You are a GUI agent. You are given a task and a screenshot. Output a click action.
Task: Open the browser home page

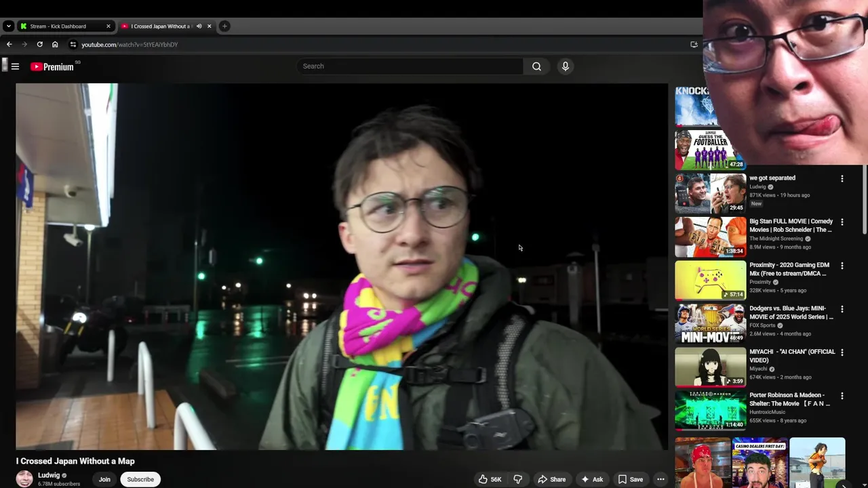tap(55, 45)
